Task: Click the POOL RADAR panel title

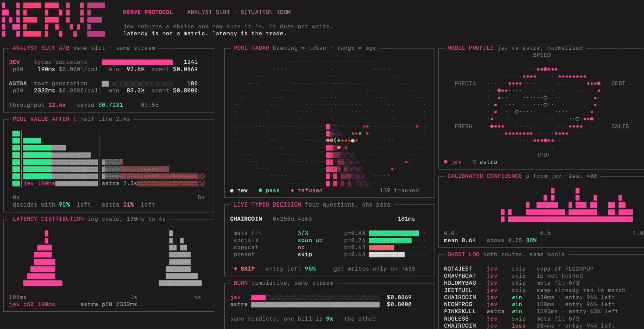Action: tap(251, 48)
